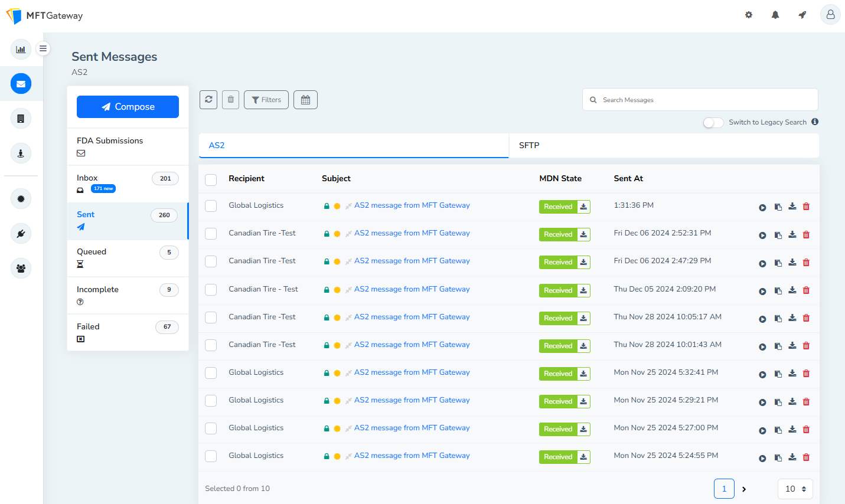Open FDA Submissions folder

point(128,147)
